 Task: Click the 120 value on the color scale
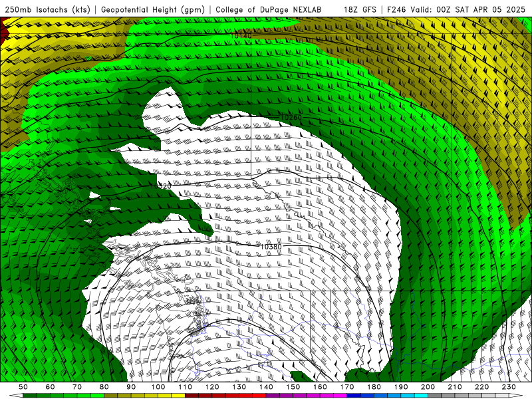coord(212,387)
